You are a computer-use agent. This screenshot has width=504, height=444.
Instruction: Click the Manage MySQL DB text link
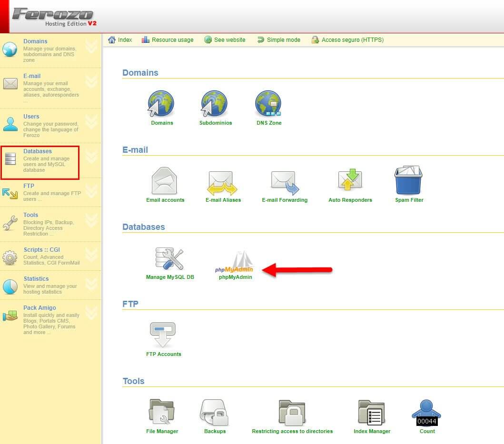(x=170, y=277)
